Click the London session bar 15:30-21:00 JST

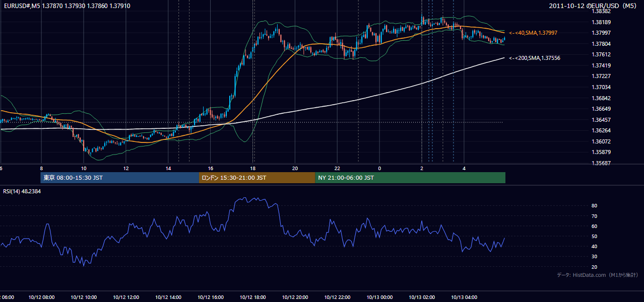(257, 178)
